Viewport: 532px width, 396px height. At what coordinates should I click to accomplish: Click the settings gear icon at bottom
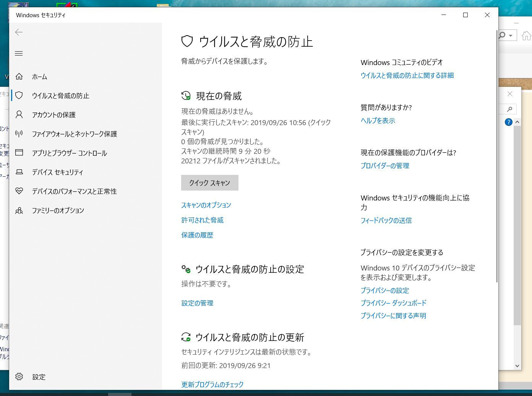(19, 376)
